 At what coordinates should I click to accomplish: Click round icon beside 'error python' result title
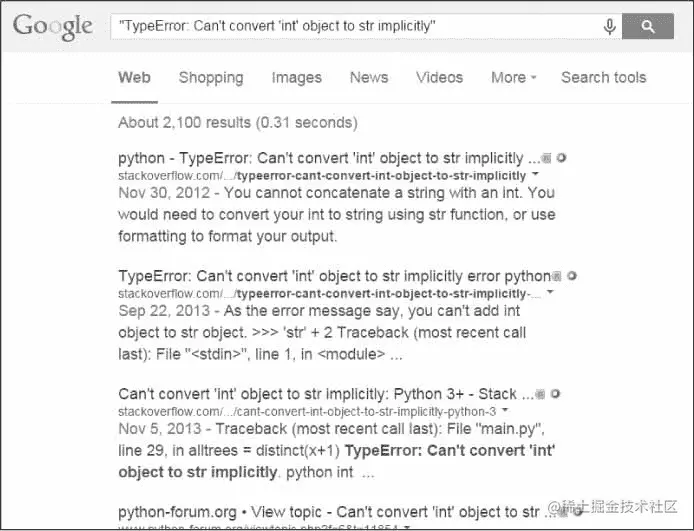tap(572, 276)
